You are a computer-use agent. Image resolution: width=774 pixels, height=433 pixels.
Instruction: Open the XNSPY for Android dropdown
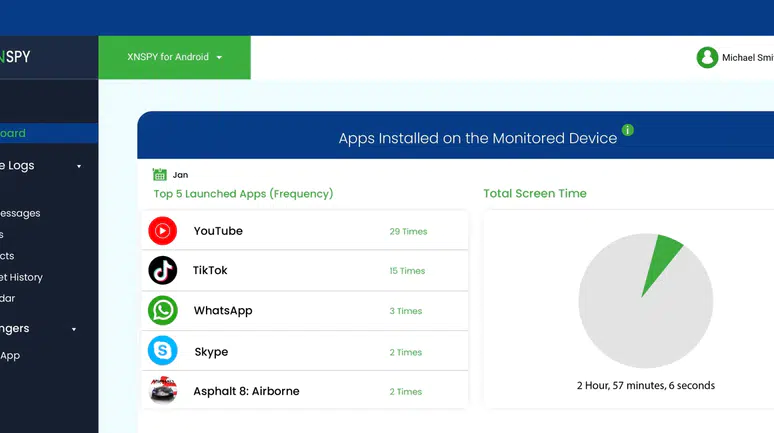[x=174, y=57]
